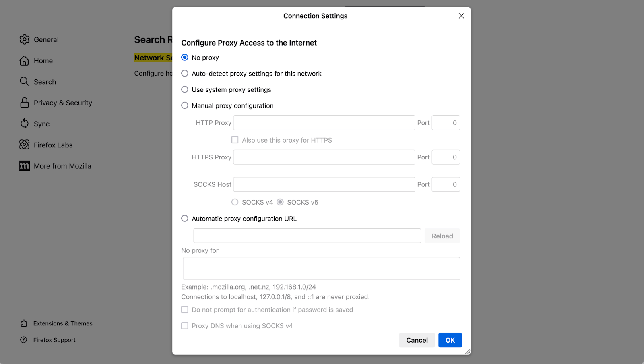Select Use system proxy settings option
Viewport: 644px width, 364px height.
coord(185,89)
